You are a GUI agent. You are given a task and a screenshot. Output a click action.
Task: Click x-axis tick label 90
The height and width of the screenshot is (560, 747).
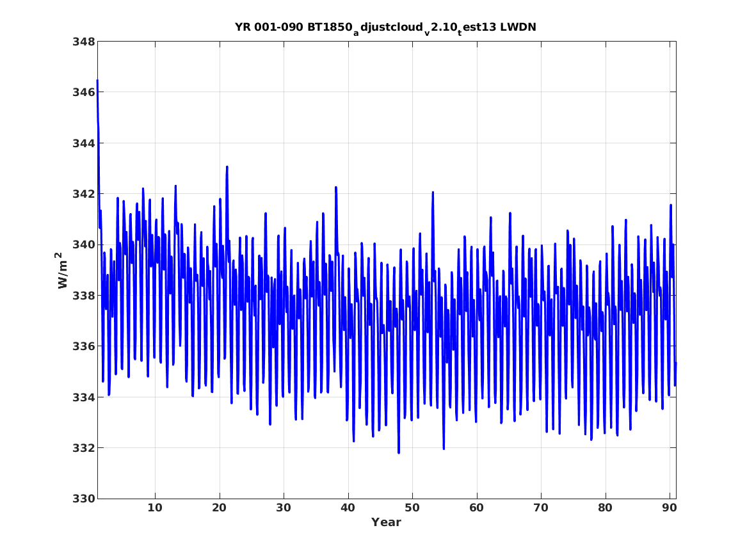[x=670, y=508]
